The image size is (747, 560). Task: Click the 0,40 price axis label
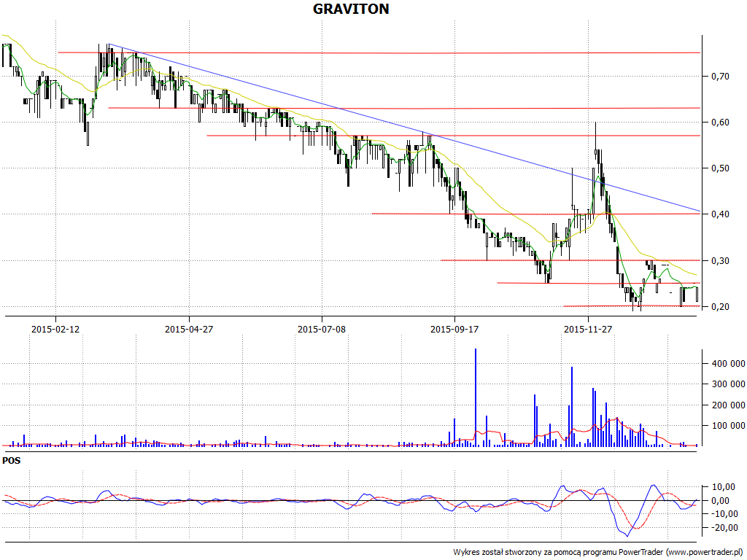pyautogui.click(x=720, y=214)
